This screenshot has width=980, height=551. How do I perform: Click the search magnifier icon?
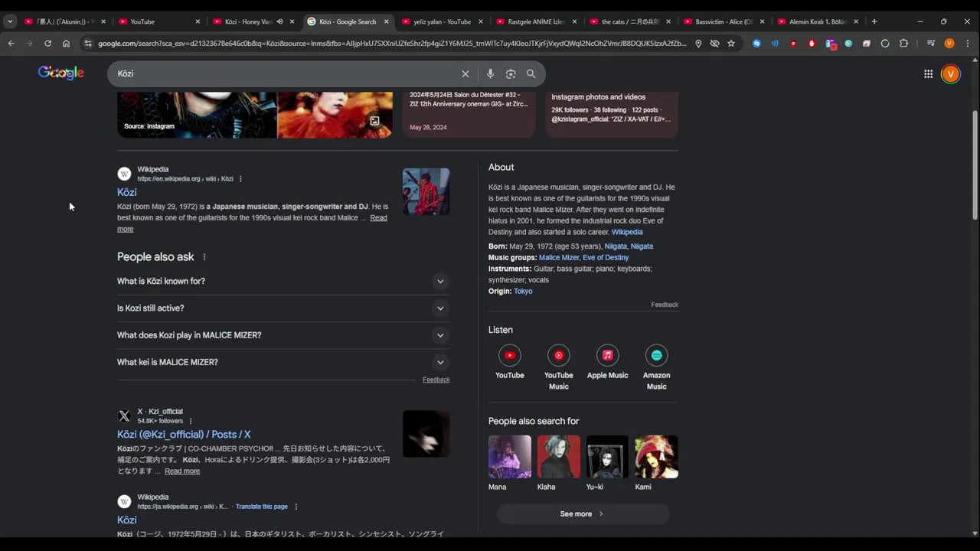(531, 73)
